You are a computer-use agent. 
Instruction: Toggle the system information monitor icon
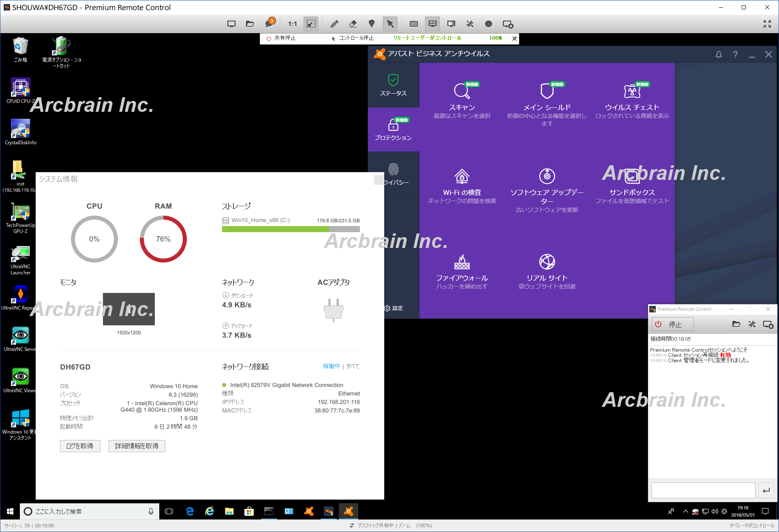[432, 24]
